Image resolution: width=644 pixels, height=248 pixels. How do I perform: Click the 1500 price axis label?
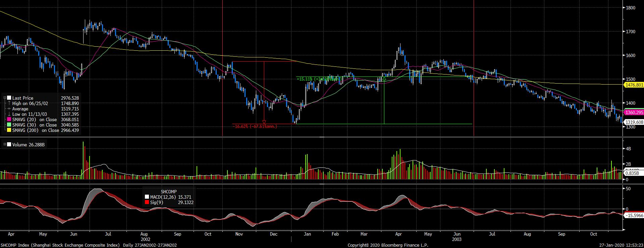tap(631, 79)
